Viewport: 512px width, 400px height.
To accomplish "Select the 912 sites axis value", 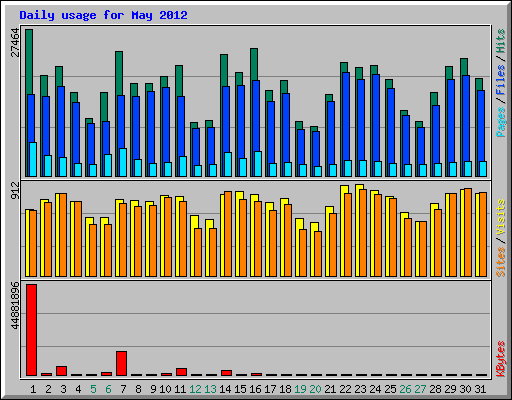I will coord(15,191).
